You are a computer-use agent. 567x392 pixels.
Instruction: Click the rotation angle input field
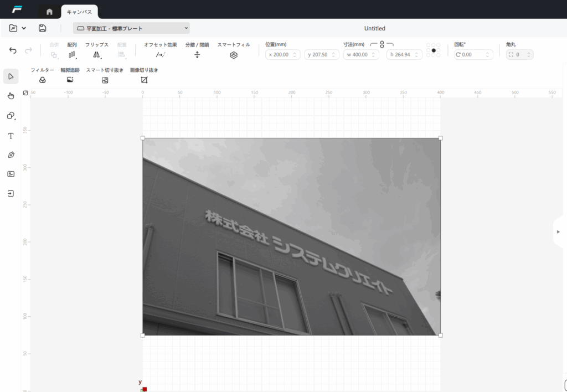click(x=473, y=55)
